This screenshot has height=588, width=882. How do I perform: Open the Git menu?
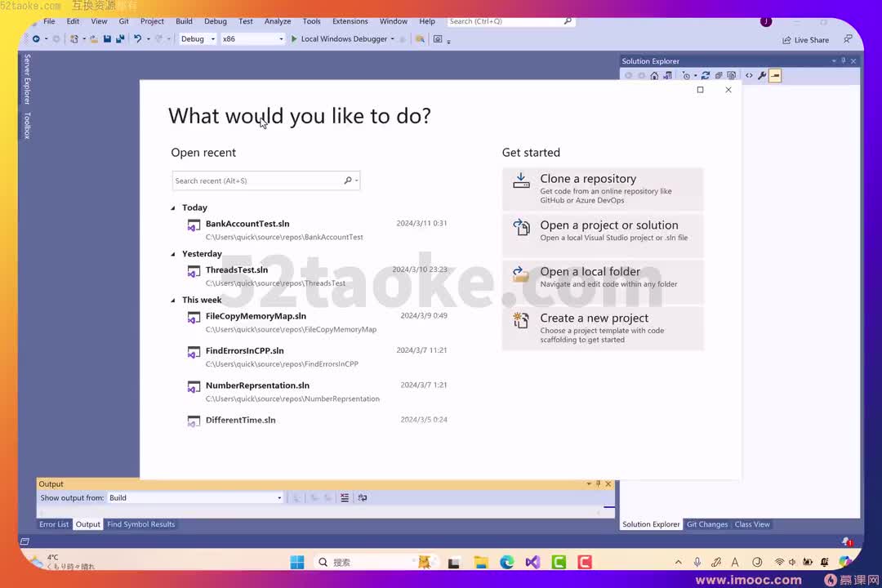click(x=124, y=21)
